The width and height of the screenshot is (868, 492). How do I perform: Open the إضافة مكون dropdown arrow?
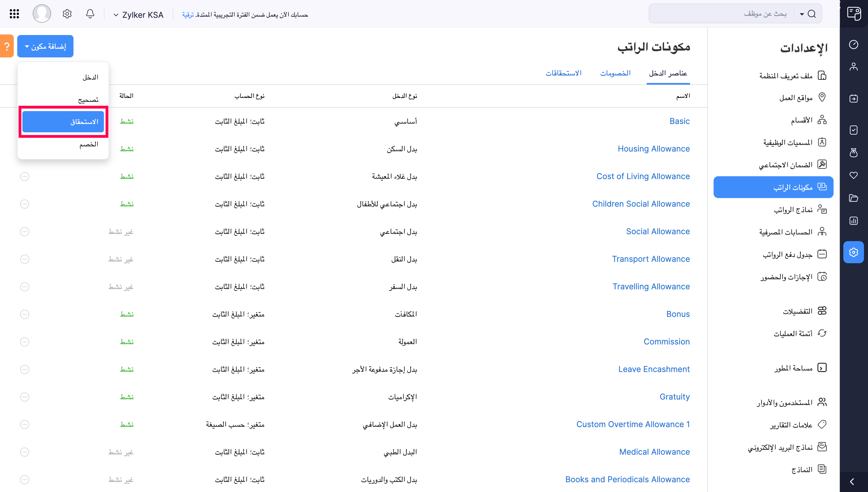point(27,47)
